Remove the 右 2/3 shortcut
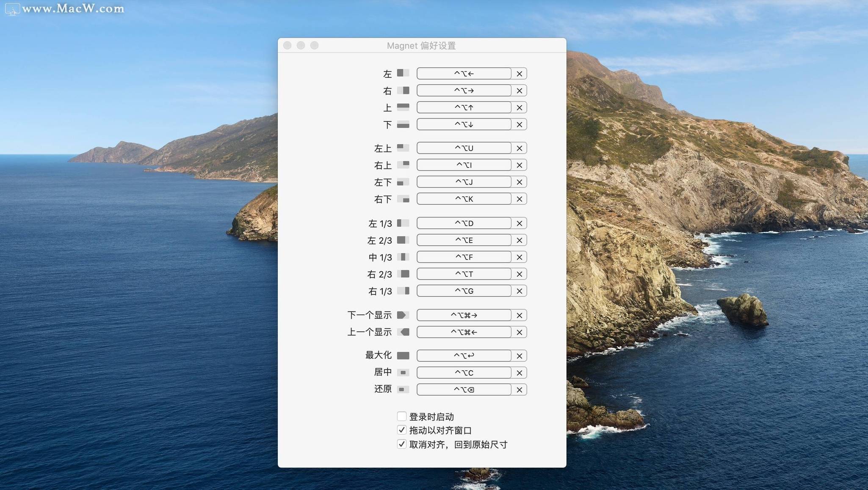 (519, 274)
